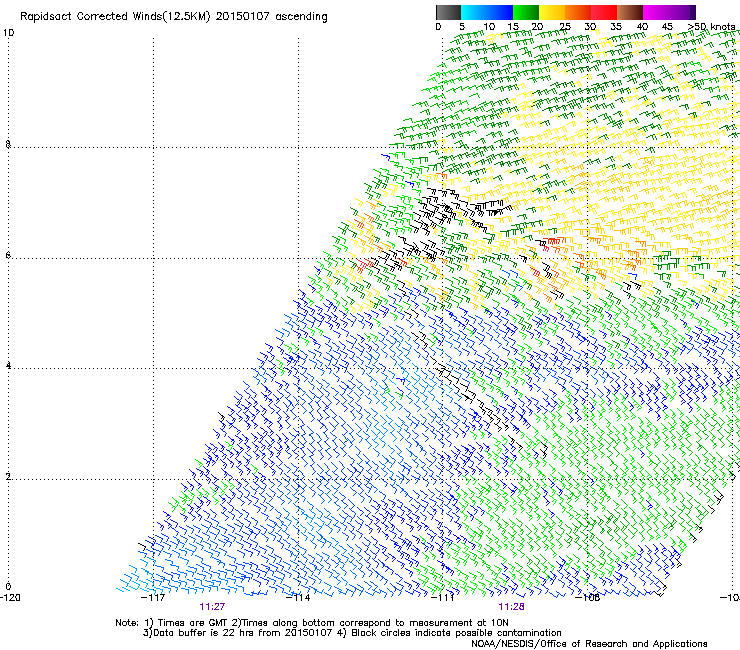Click the latitude '2' axis label
This screenshot has height=650, width=740.
pos(8,476)
